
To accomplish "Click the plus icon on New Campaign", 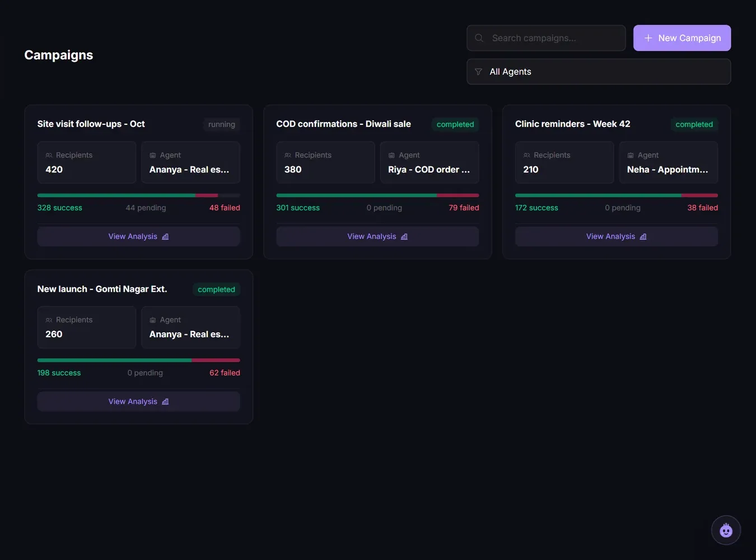I will pyautogui.click(x=648, y=38).
